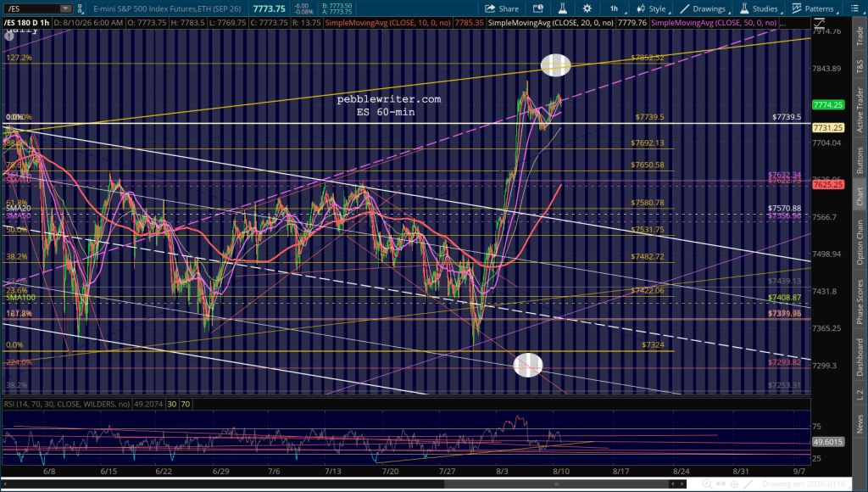Click the crosshair cursor icon at bottom

[735, 484]
